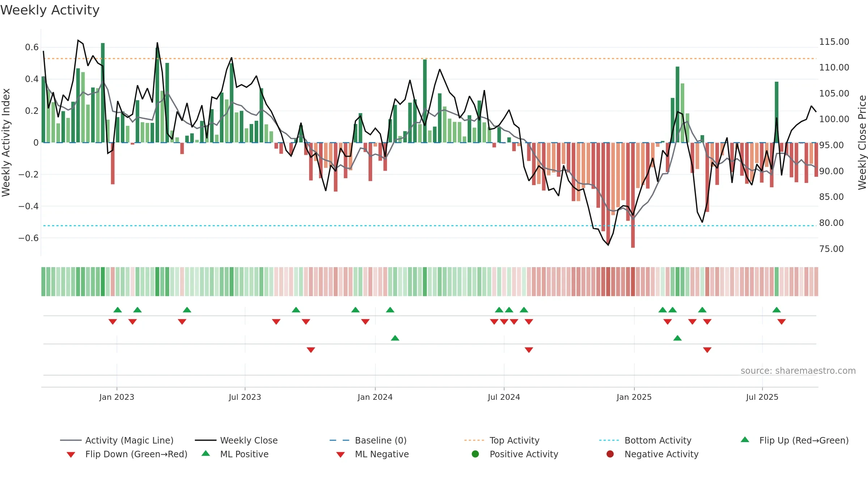
Task: Click the first flip-up marker at Jan 2023
Action: point(118,310)
